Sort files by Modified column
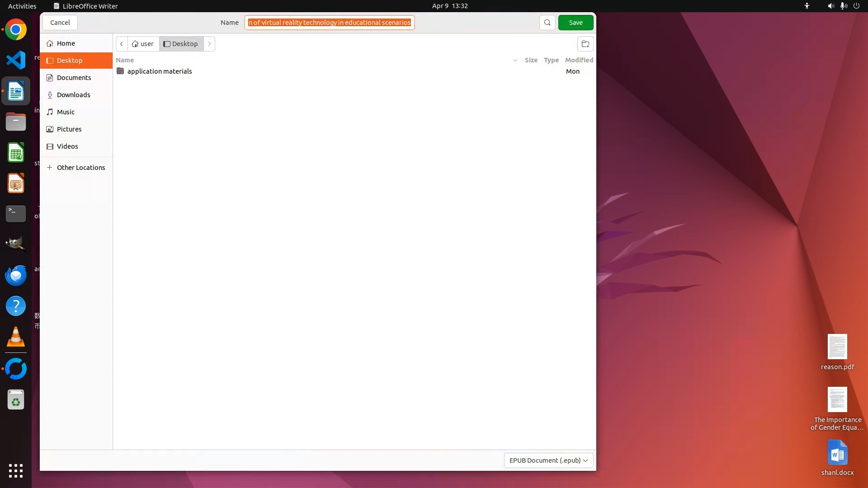Screen dimensions: 868x488 579,60
